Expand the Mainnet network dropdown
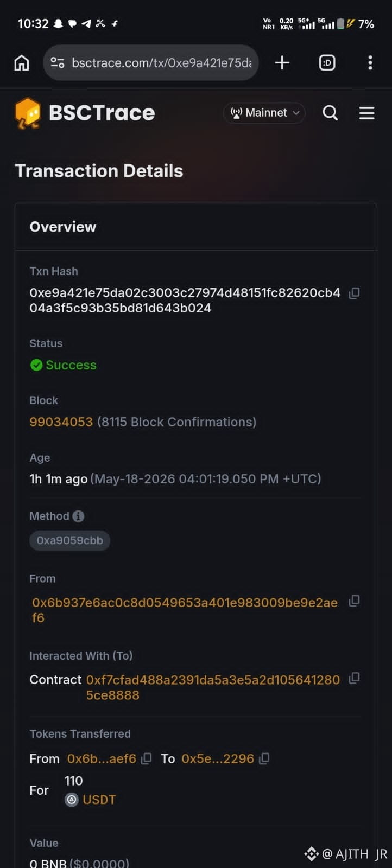Image resolution: width=392 pixels, height=868 pixels. [x=264, y=113]
